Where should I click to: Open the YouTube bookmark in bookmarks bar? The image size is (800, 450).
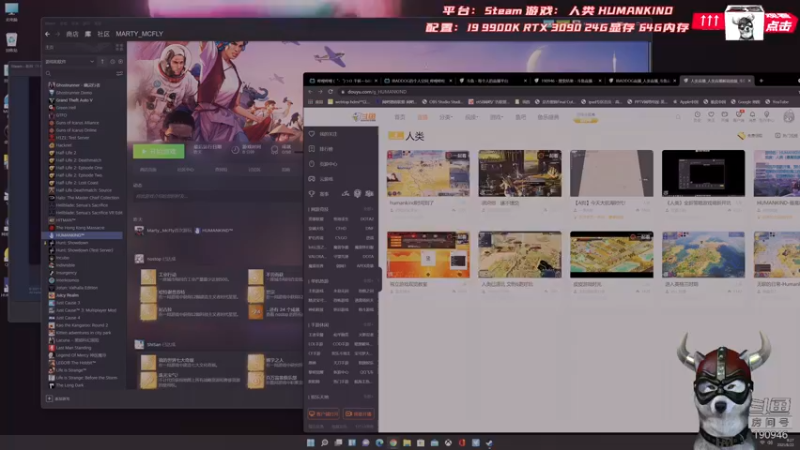pos(777,102)
